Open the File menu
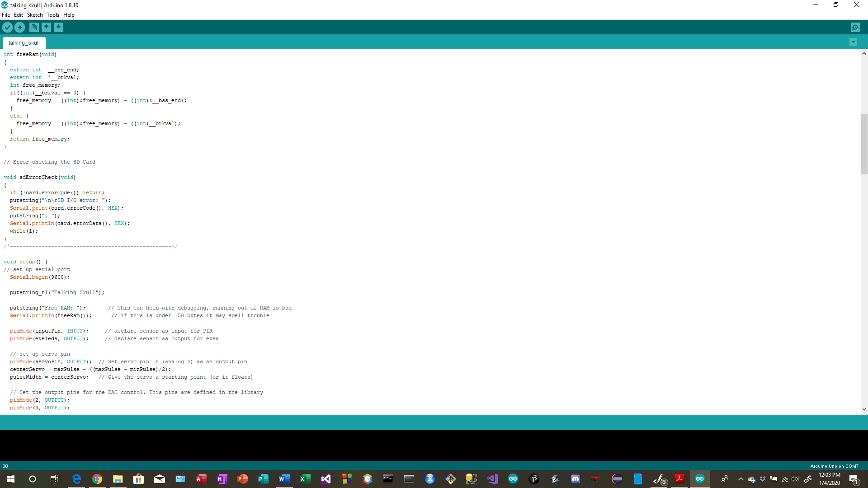 [x=6, y=15]
